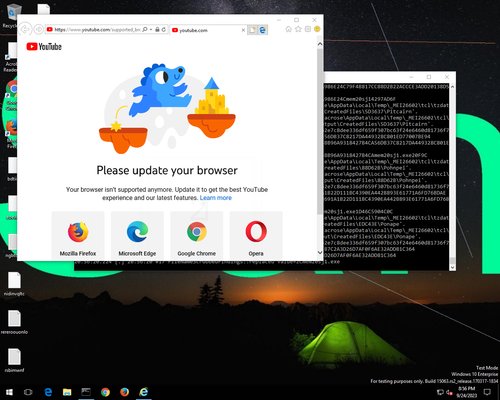The height and width of the screenshot is (400, 500).
Task: Choose the Mozilla Firefox download card
Action: [x=78, y=236]
